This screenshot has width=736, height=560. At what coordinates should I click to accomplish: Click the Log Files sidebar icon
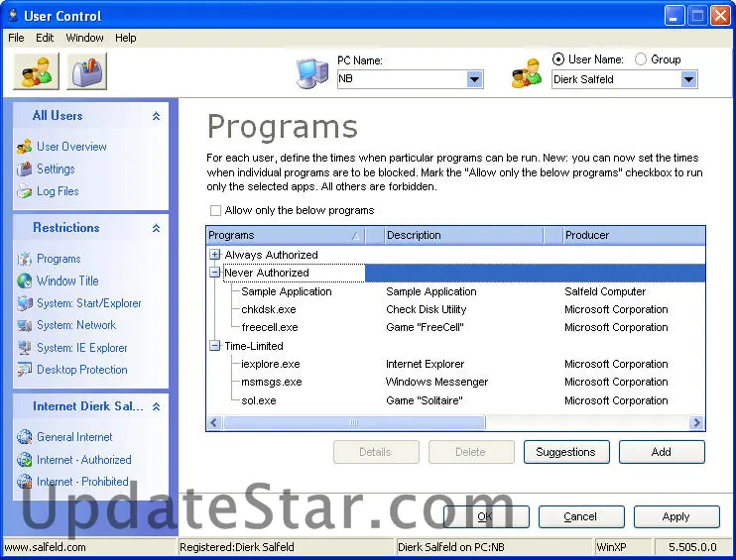(25, 191)
